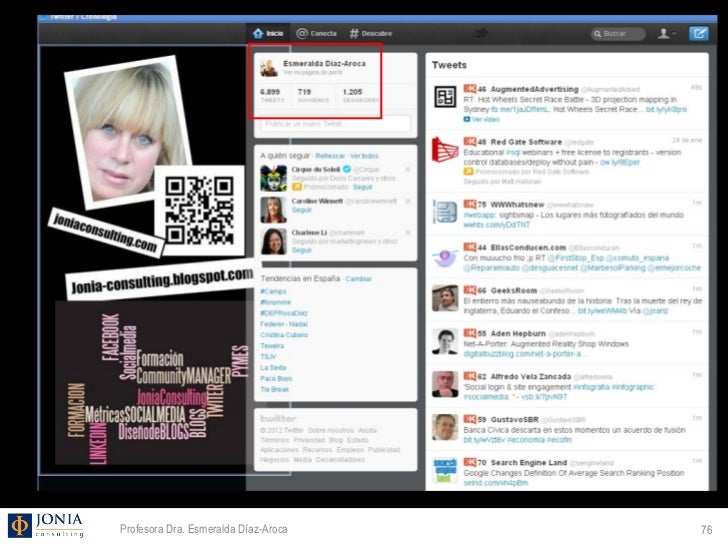Open the user account dropdown menu
This screenshot has height=546, width=728.
pyautogui.click(x=667, y=33)
